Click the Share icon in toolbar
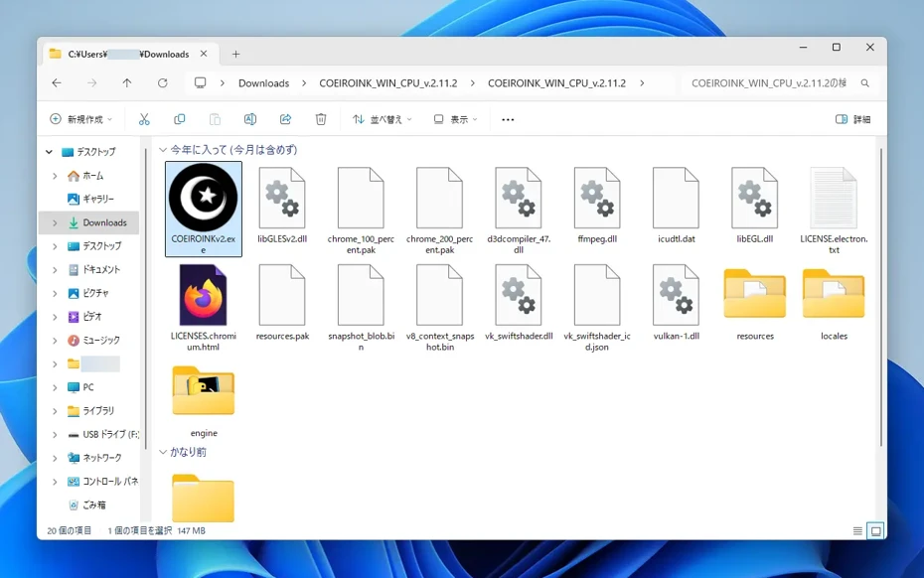Image resolution: width=924 pixels, height=578 pixels. [x=286, y=119]
